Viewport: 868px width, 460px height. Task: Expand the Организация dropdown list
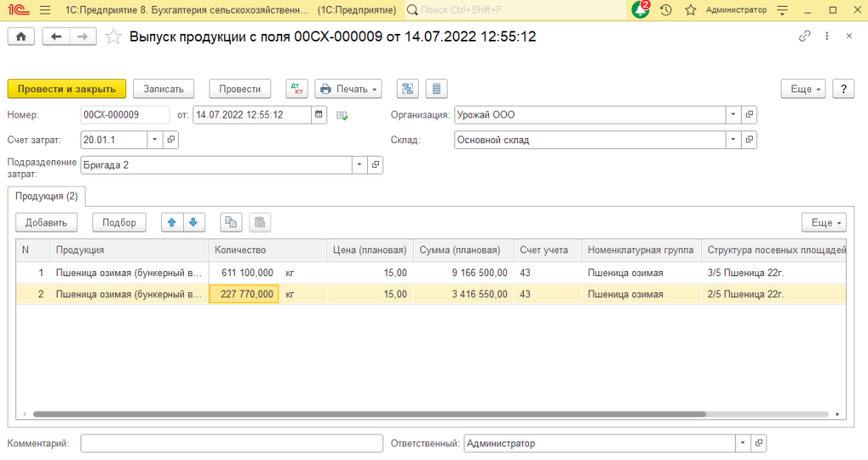tap(732, 114)
